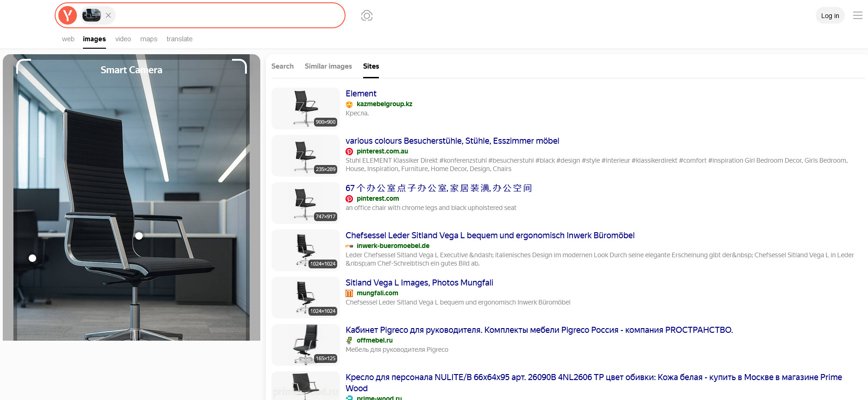Image resolution: width=868 pixels, height=400 pixels.
Task: Open Кресло для персонала NULITE/B result
Action: pyautogui.click(x=594, y=383)
